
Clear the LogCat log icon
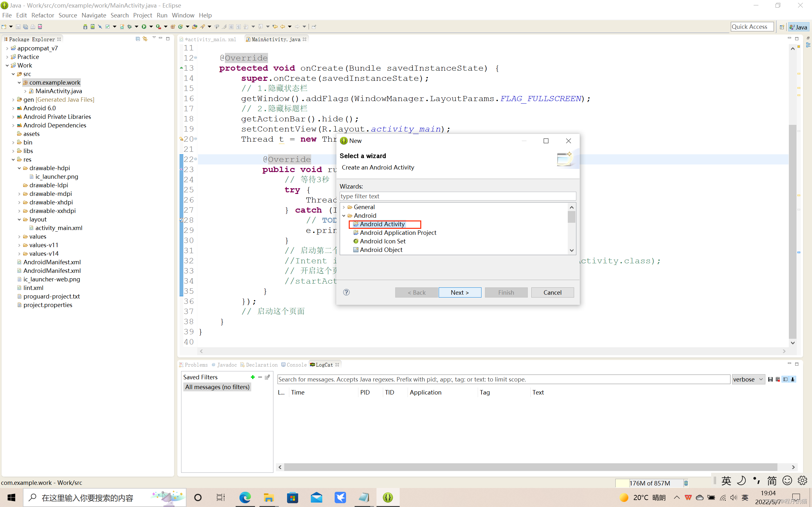(x=778, y=379)
